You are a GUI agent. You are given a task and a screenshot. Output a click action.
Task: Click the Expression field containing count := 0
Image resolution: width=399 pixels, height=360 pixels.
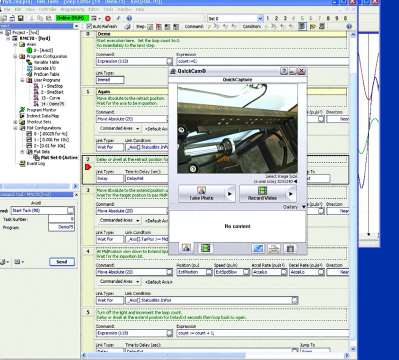[x=262, y=61]
